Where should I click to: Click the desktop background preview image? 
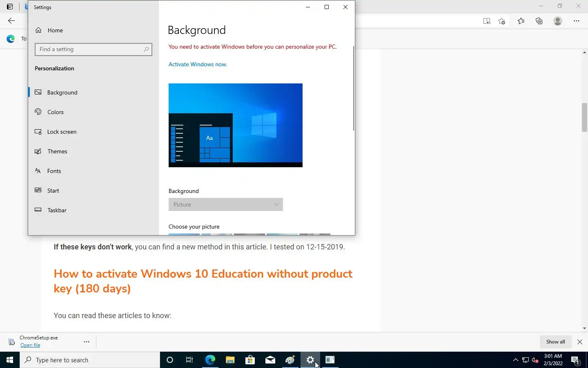coord(236,125)
